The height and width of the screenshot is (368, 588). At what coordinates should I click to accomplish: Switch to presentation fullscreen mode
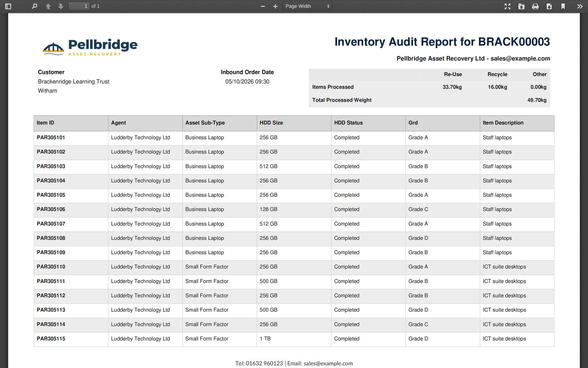[x=508, y=6]
